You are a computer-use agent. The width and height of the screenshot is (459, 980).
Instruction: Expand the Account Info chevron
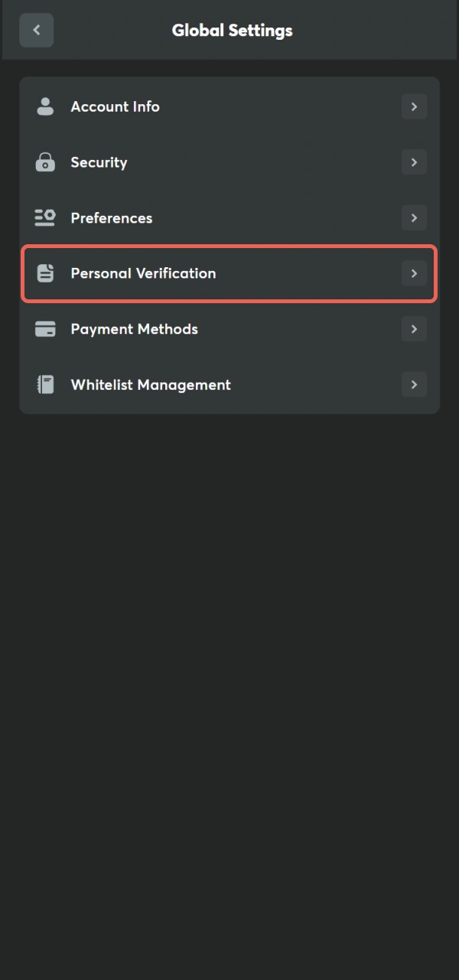point(414,106)
